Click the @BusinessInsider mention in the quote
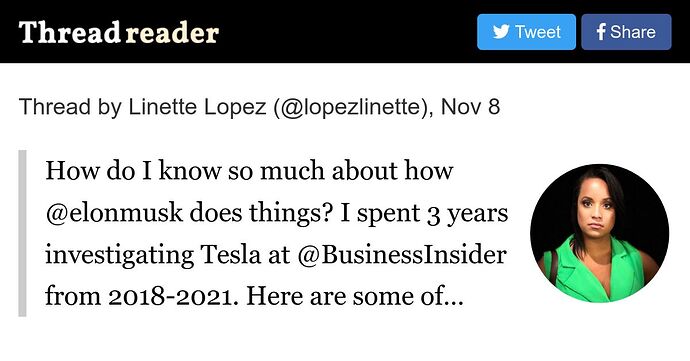The width and height of the screenshot is (690, 361). click(x=402, y=255)
